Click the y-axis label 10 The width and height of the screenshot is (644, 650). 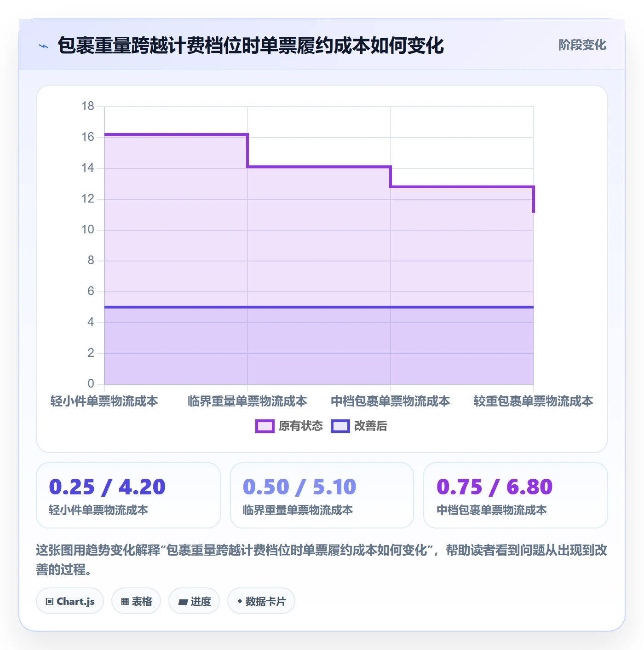click(88, 230)
